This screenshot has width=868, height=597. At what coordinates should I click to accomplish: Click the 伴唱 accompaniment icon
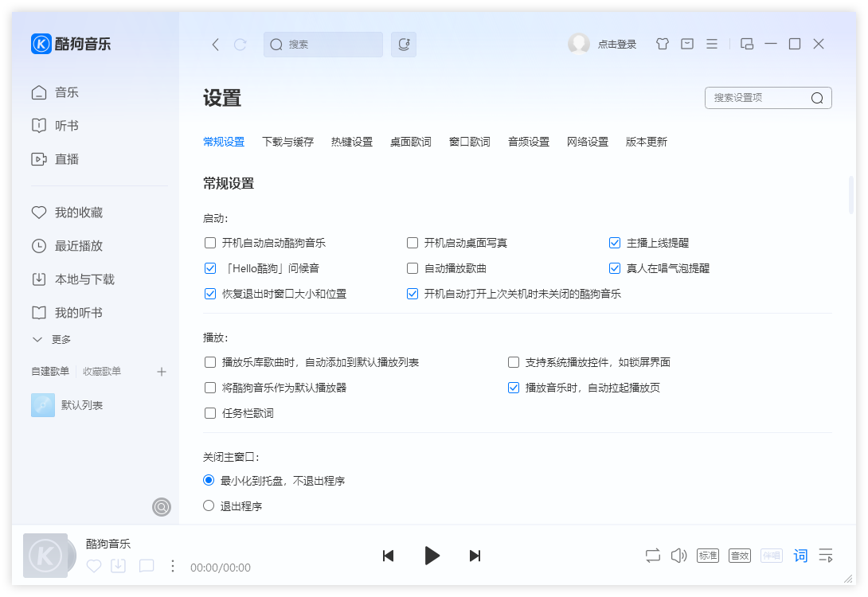pos(771,556)
